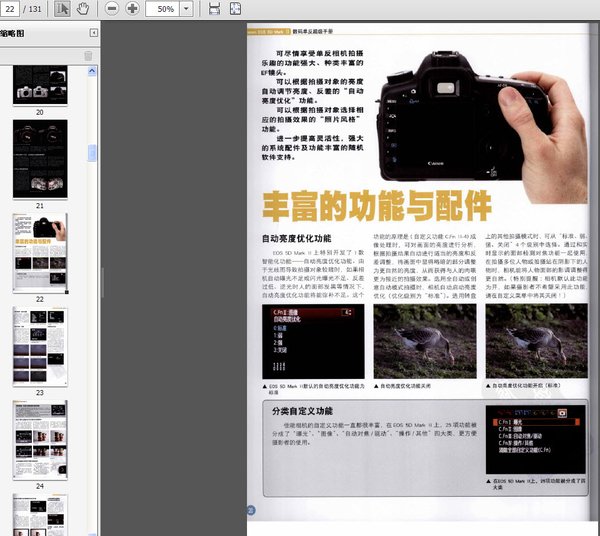Image resolution: width=600 pixels, height=536 pixels.
Task: Click the heading 丰富的功能与配件
Action: pos(377,207)
